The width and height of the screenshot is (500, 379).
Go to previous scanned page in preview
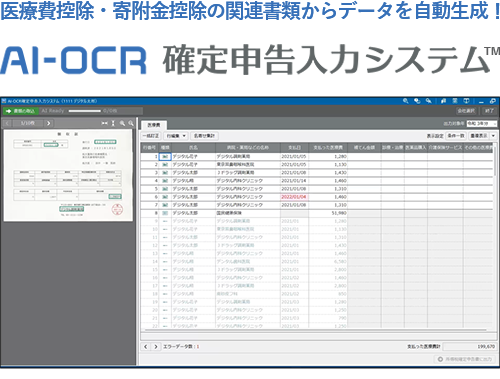point(7,123)
